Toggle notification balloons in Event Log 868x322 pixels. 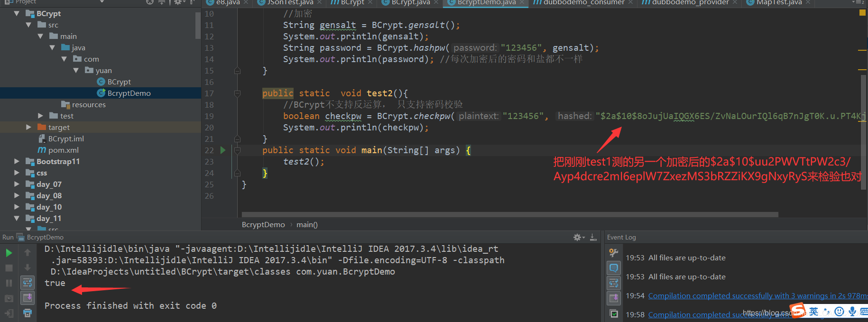tap(614, 268)
